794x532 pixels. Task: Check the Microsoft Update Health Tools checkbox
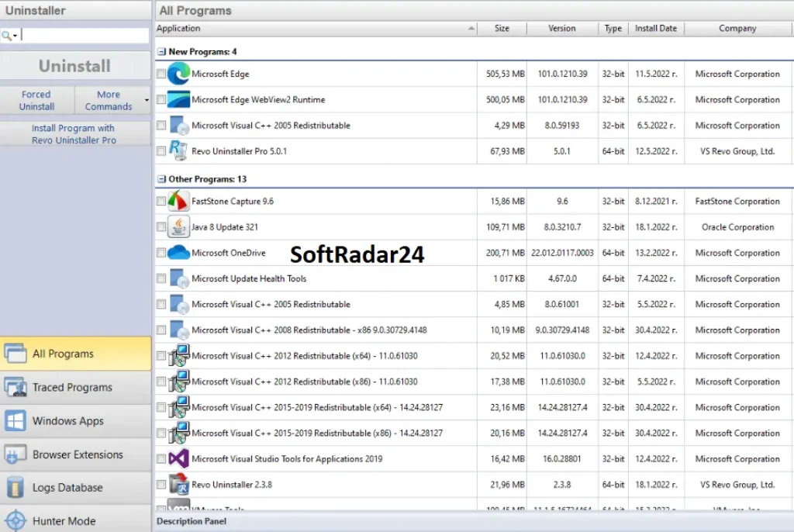pyautogui.click(x=162, y=278)
